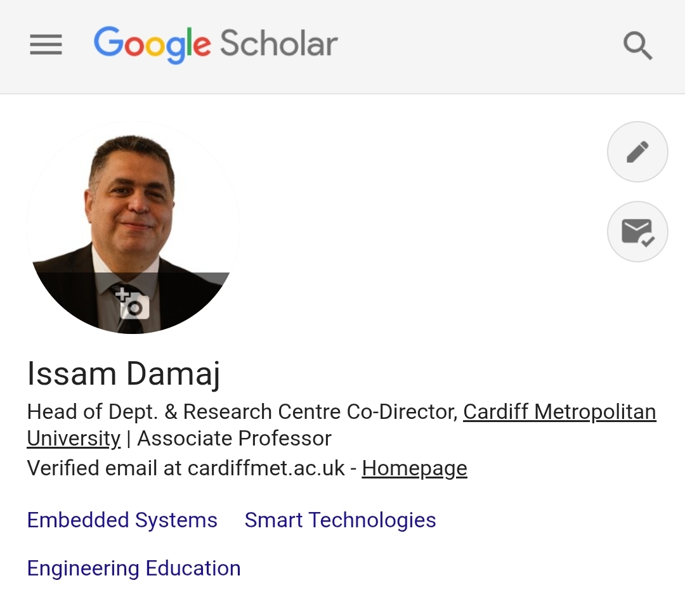Select the Engineering Education research interest
This screenshot has height=616, width=685.
(133, 568)
